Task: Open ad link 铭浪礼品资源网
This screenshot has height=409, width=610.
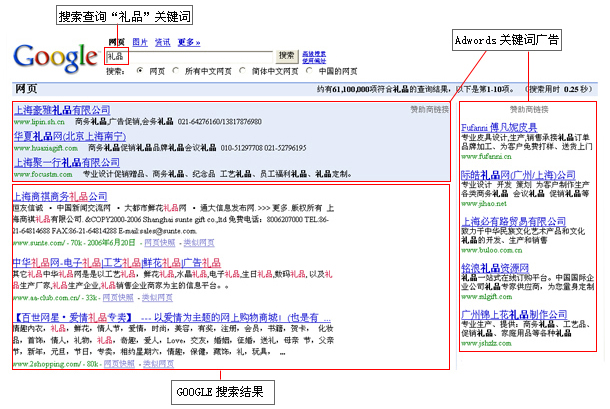Action: (495, 268)
